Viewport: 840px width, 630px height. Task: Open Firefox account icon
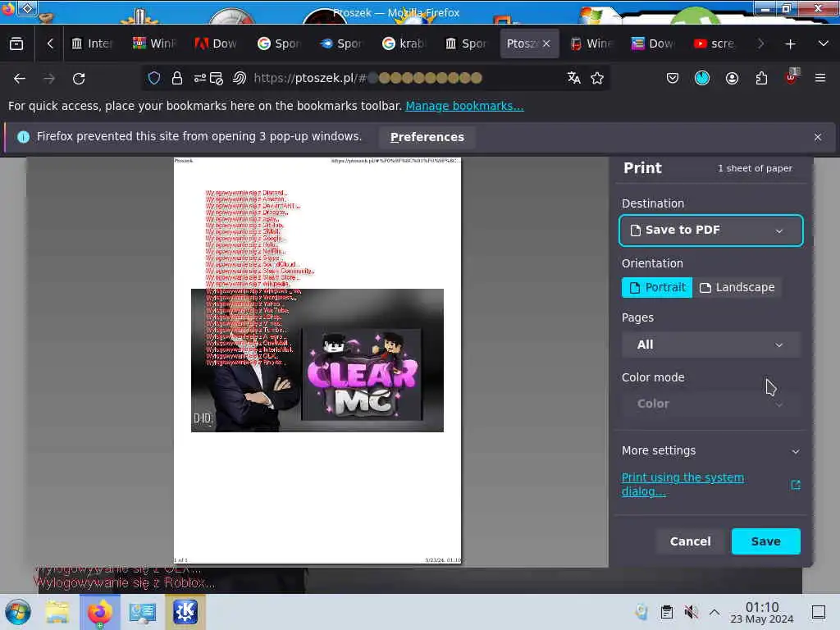point(732,78)
